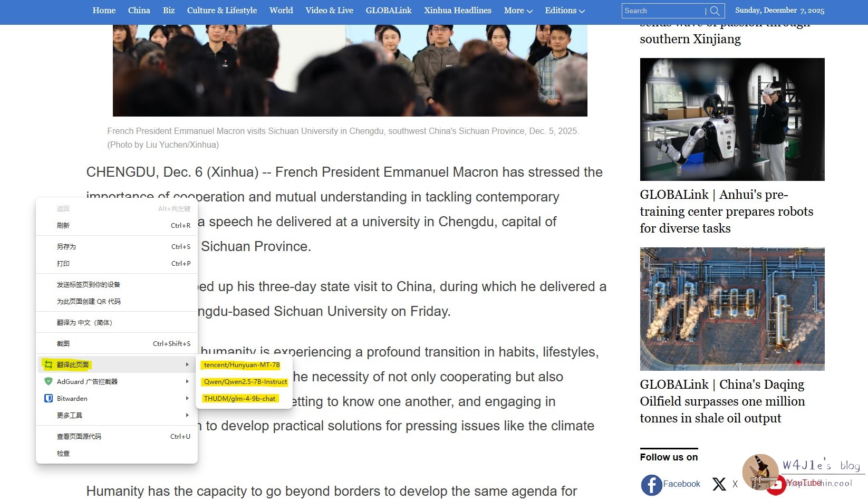
Task: Select THUDM/glm-4-9b-chat model option
Action: point(239,399)
